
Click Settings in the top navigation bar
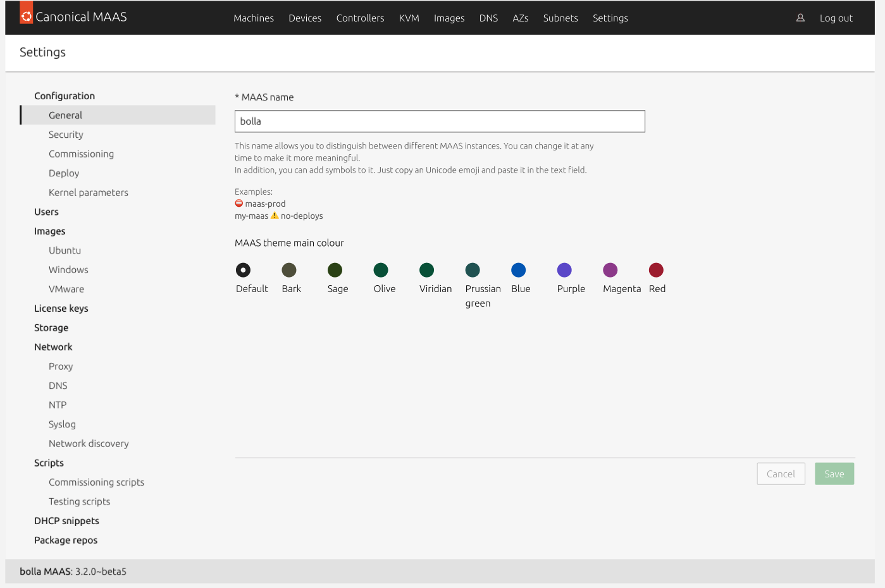610,18
